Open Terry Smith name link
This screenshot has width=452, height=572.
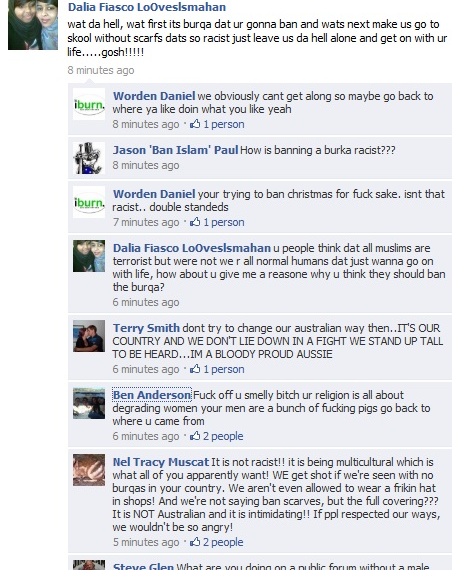(x=146, y=328)
